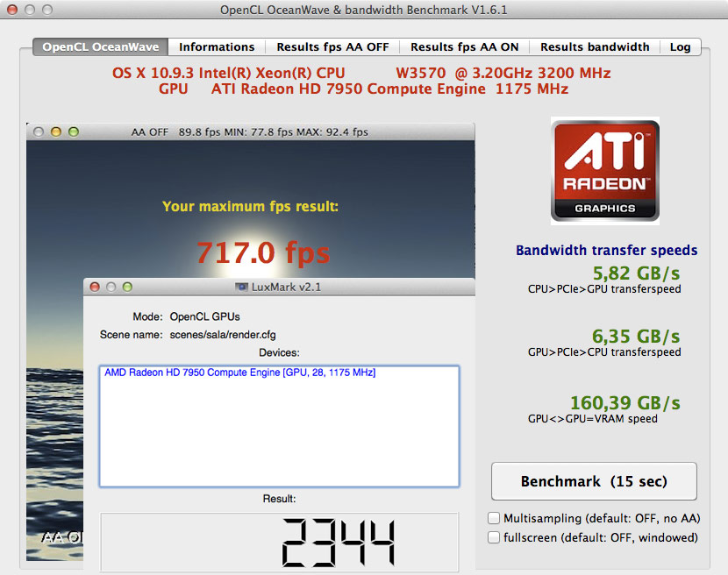Click the Devices: label in LuxMark
The height and width of the screenshot is (575, 728).
click(279, 352)
